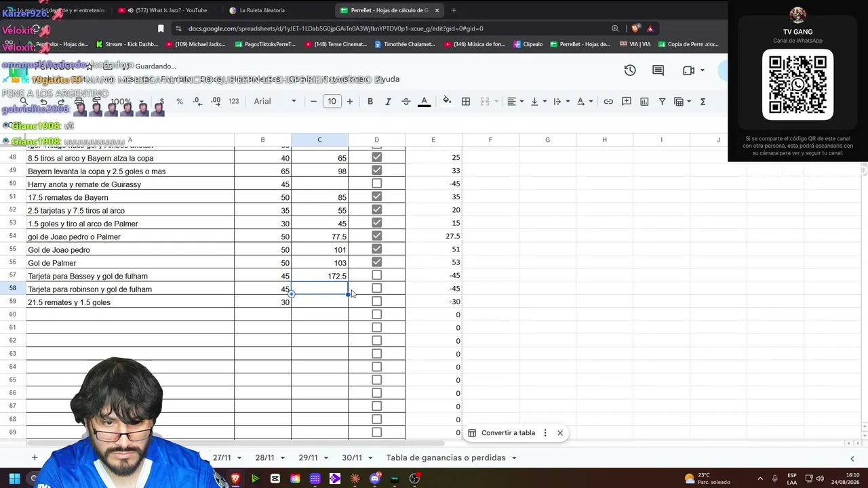Apply italic formatting
The height and width of the screenshot is (488, 868).
[388, 102]
